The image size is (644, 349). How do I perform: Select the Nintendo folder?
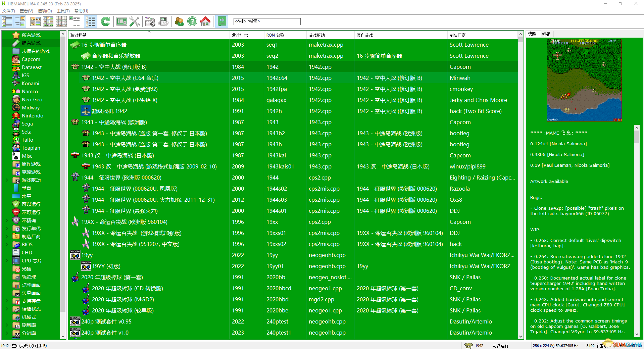point(33,116)
